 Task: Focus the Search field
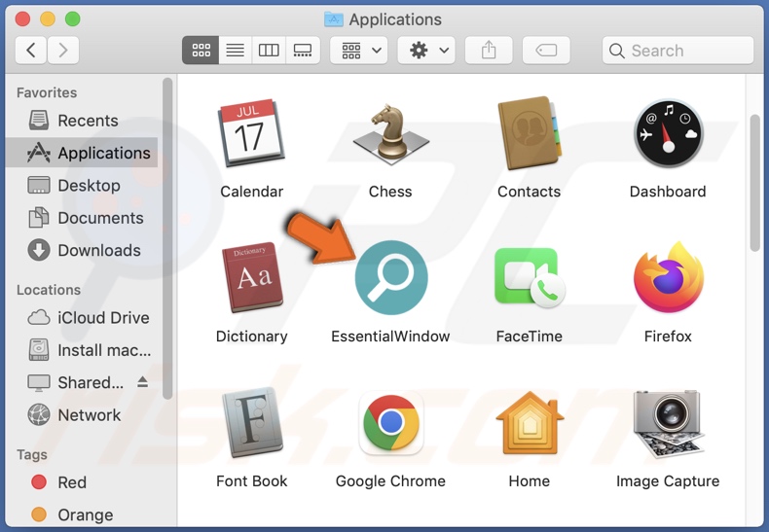[677, 50]
